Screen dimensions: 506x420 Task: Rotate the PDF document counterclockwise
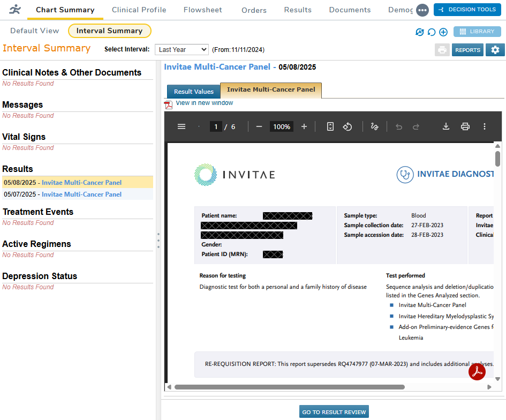pyautogui.click(x=348, y=126)
